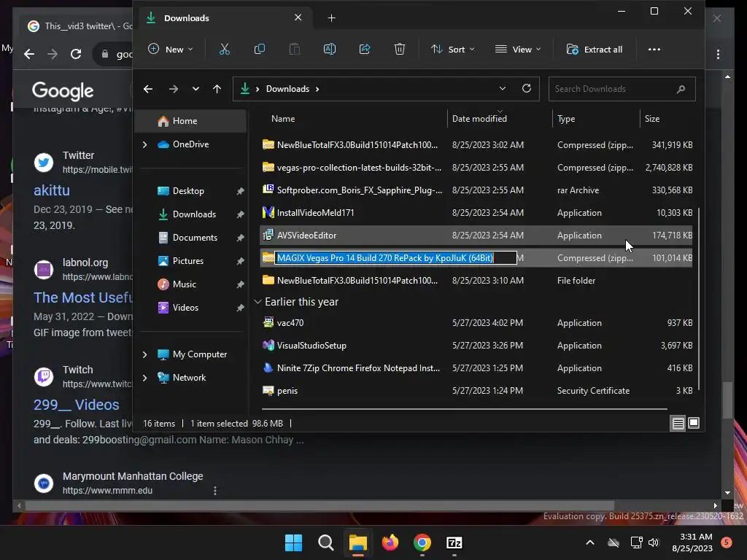The width and height of the screenshot is (747, 560).
Task: Close the Downloads tab
Action: pyautogui.click(x=298, y=17)
